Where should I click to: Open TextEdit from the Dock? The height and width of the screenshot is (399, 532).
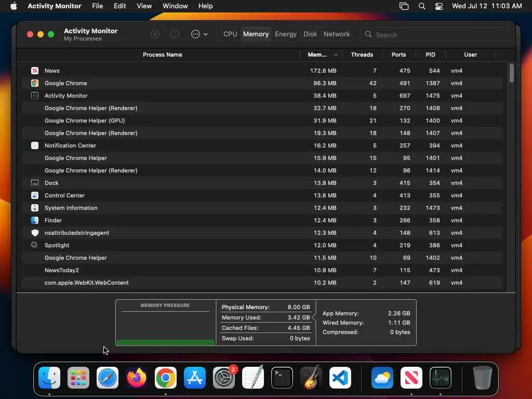[x=253, y=378]
